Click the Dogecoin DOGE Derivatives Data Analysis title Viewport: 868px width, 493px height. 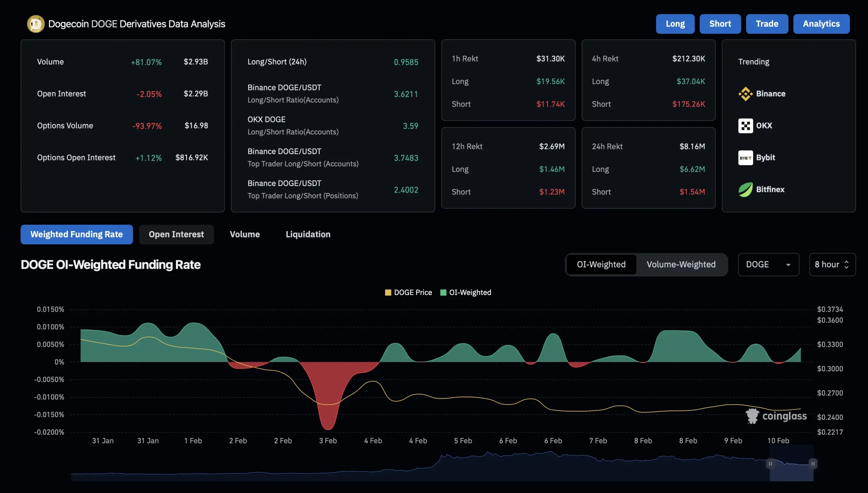point(137,24)
